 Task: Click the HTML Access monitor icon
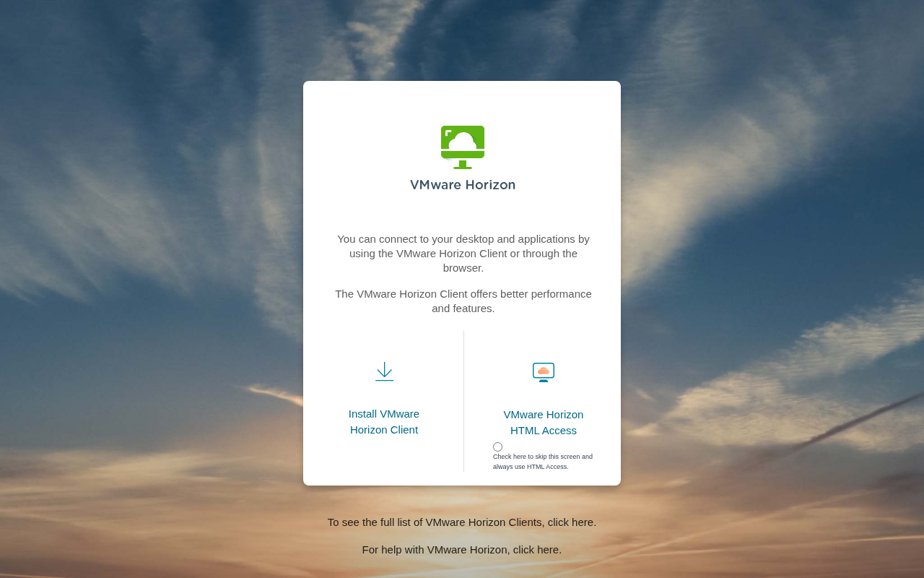coord(544,372)
